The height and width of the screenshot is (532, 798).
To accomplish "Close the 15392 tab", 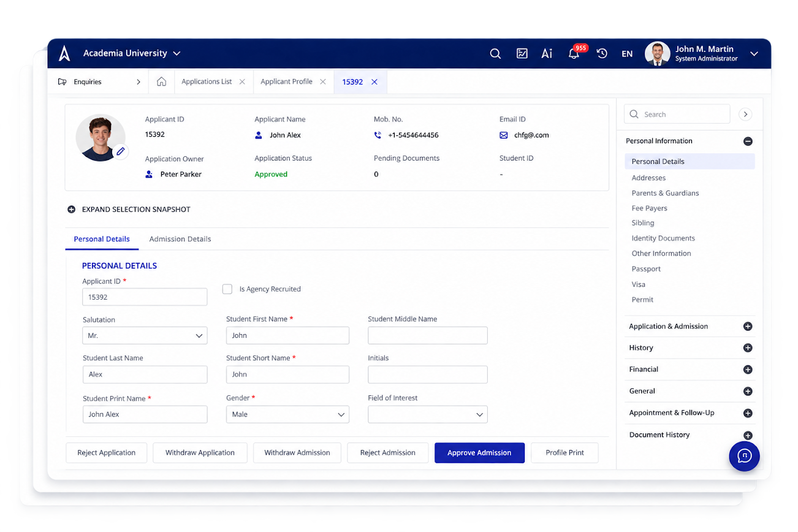I will [374, 82].
